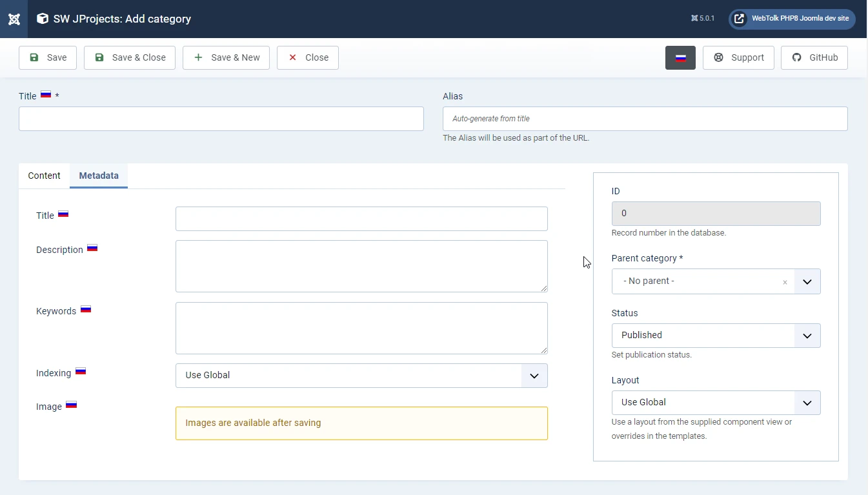The height and width of the screenshot is (495, 868).
Task: Clear the No parent selection with x
Action: pos(785,282)
